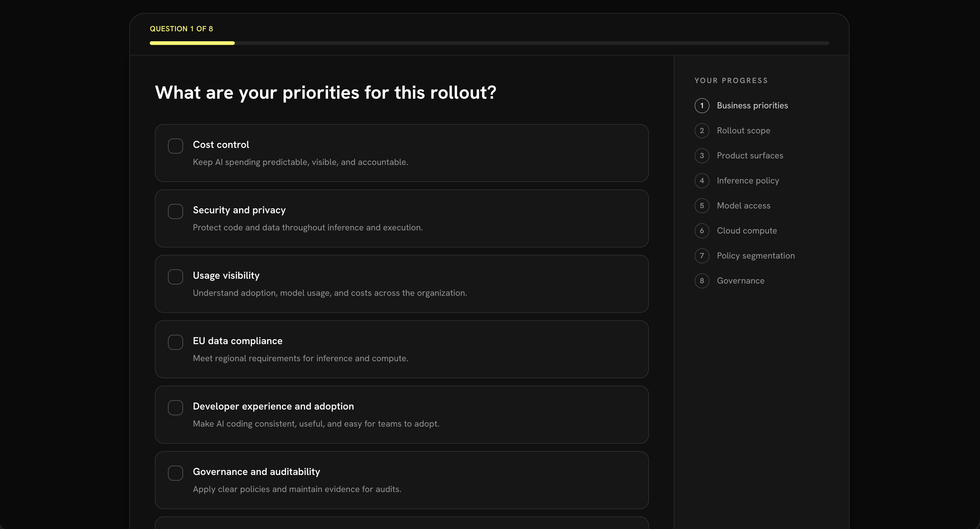
Task: Check the EU data compliance box
Action: [x=175, y=342]
